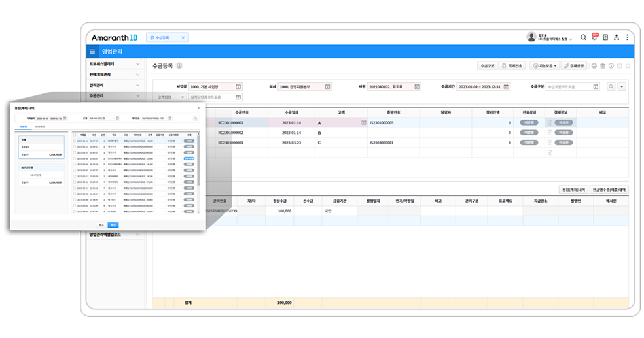Viewport: 644px width, 338px height.
Task: Tick the header select-all checkbox in popup
Action: click(75, 135)
